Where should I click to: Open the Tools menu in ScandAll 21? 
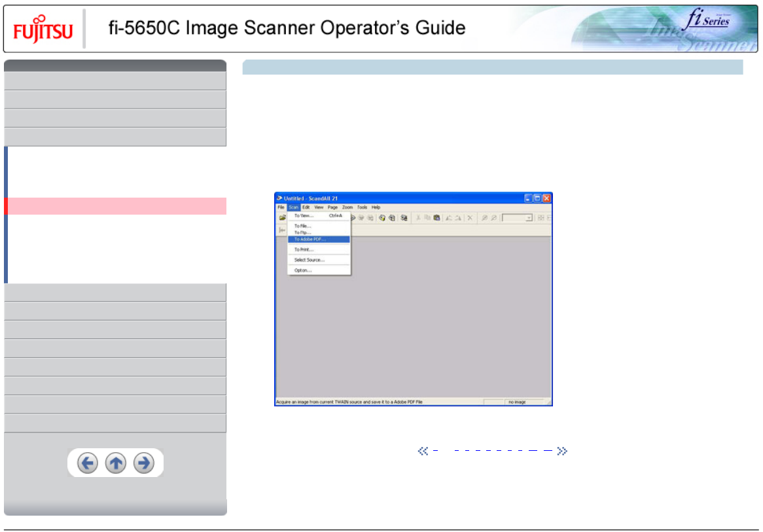tap(362, 207)
